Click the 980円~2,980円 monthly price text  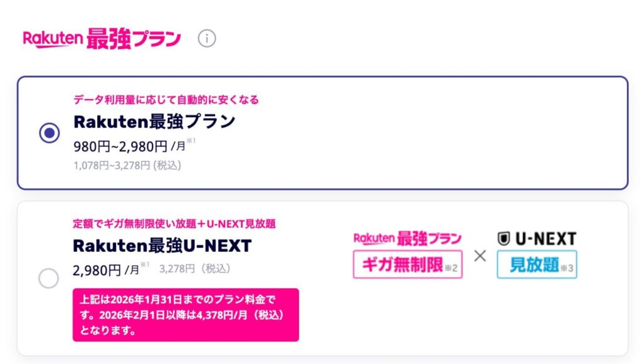click(x=120, y=147)
